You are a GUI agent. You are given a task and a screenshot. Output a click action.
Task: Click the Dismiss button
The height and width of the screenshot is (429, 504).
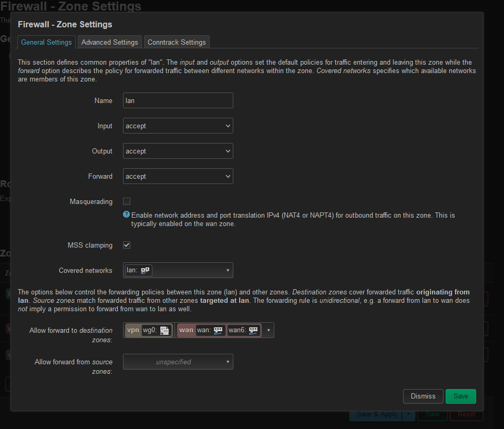point(423,396)
